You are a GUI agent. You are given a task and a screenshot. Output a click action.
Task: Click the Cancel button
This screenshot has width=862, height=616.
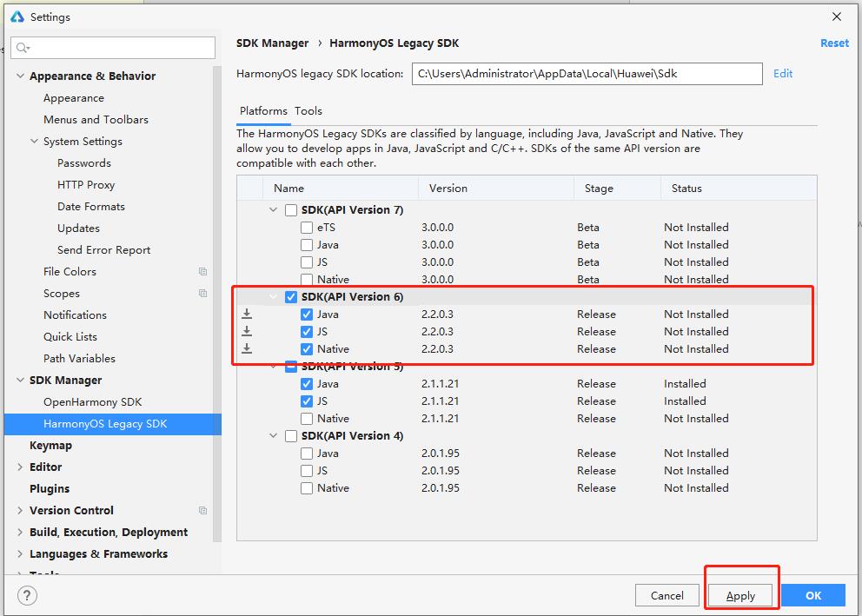click(666, 596)
